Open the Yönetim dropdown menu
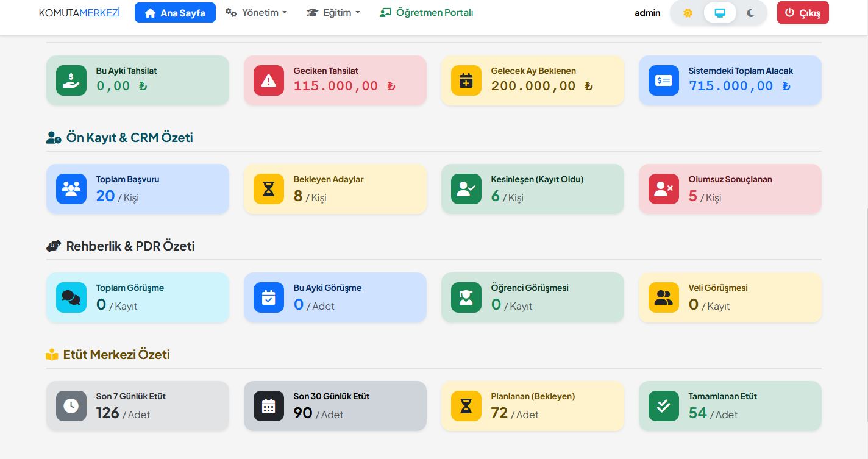This screenshot has height=459, width=868. [256, 12]
